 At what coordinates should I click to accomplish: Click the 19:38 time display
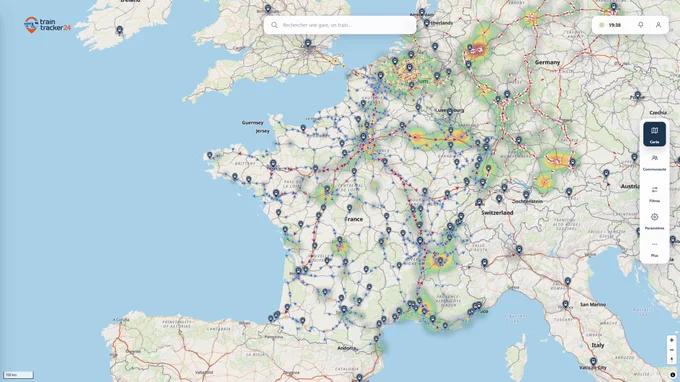(615, 25)
